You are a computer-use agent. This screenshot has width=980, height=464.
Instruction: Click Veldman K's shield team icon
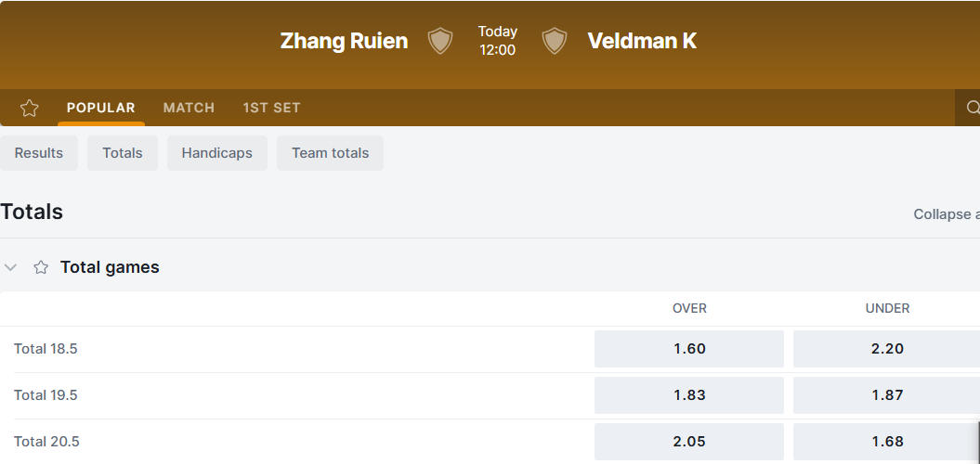point(555,41)
